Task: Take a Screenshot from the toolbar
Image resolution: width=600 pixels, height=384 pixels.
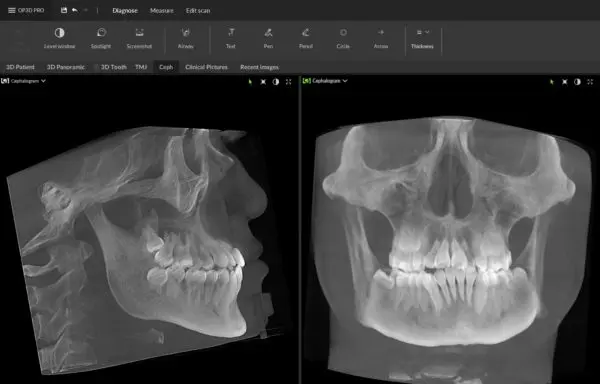Action: coord(139,38)
